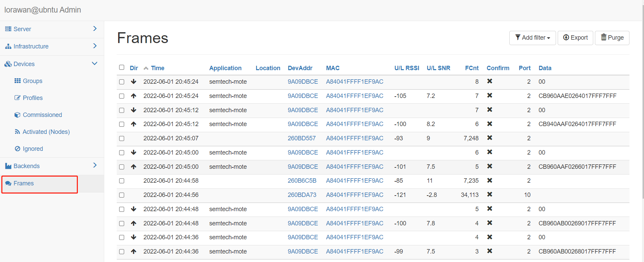The height and width of the screenshot is (262, 644).
Task: Check the box for the FCnt 8 downlink row
Action: [122, 82]
